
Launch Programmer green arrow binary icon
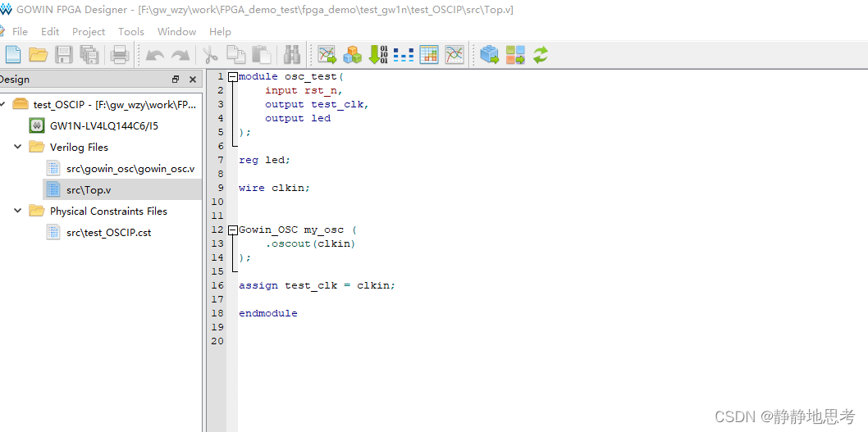click(378, 54)
